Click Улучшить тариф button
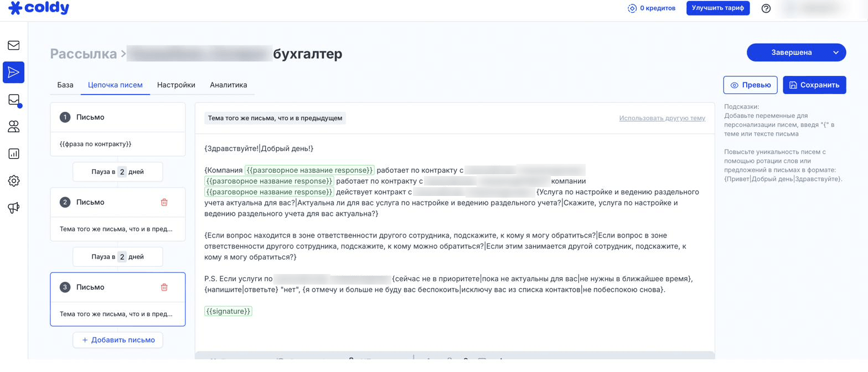This screenshot has height=372, width=868. click(x=718, y=8)
